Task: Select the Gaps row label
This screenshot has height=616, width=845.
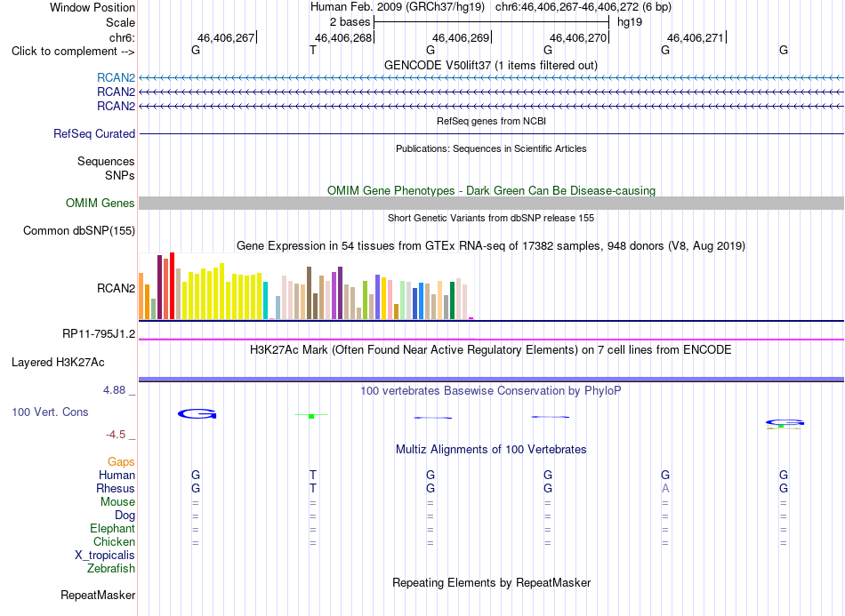Action: coord(121,461)
